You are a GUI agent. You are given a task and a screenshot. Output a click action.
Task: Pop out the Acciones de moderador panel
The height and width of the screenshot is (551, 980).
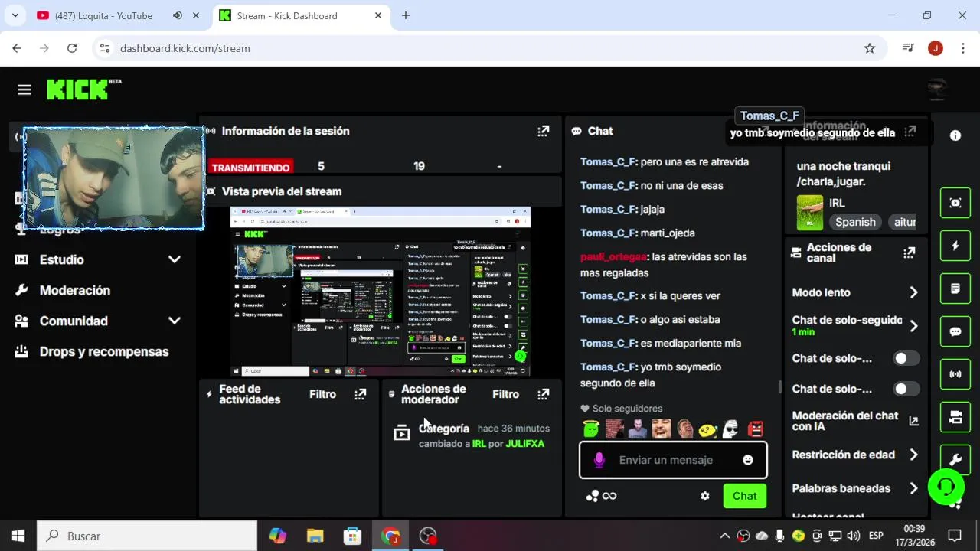click(x=543, y=394)
